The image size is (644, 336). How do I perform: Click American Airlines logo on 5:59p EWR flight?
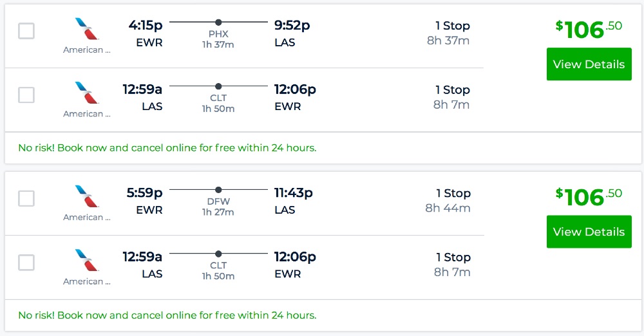87,196
